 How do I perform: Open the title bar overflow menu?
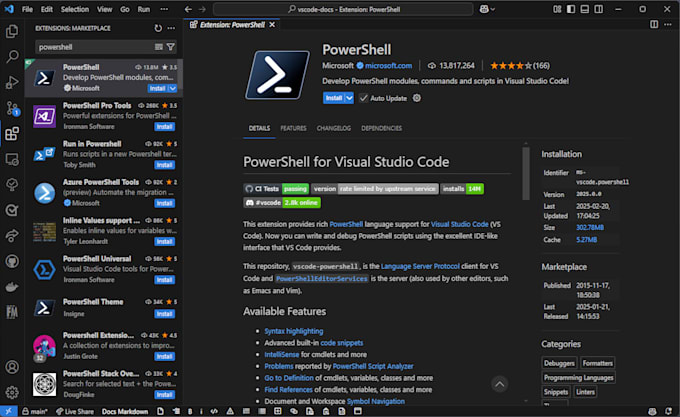click(x=164, y=9)
